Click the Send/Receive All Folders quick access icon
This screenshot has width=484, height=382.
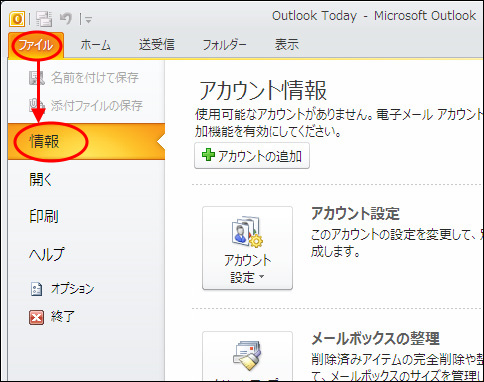tap(44, 19)
